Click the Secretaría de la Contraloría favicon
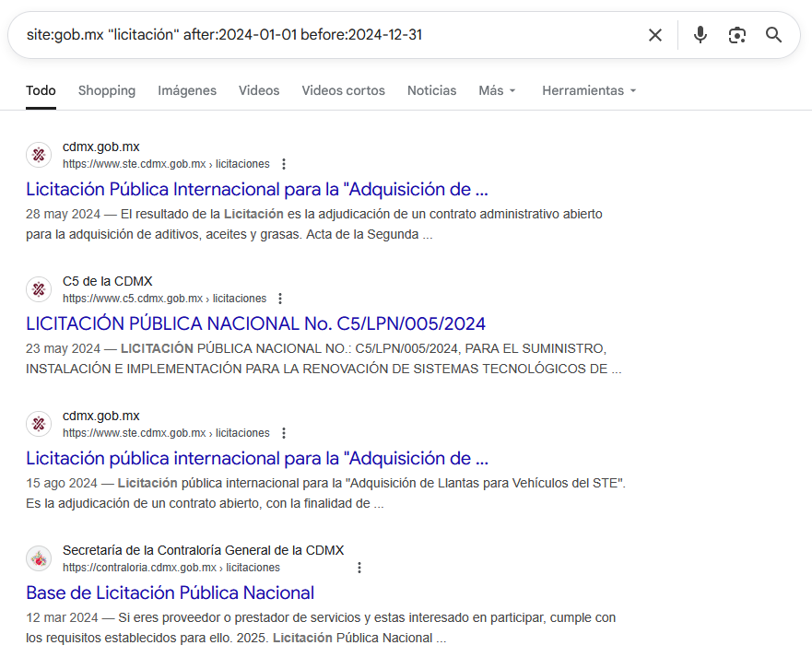This screenshot has width=812, height=657. pos(39,558)
